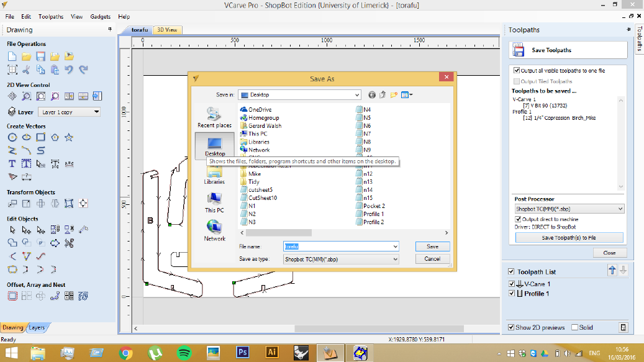Click the Redo arrow icon
The image size is (644, 362).
[x=83, y=70]
